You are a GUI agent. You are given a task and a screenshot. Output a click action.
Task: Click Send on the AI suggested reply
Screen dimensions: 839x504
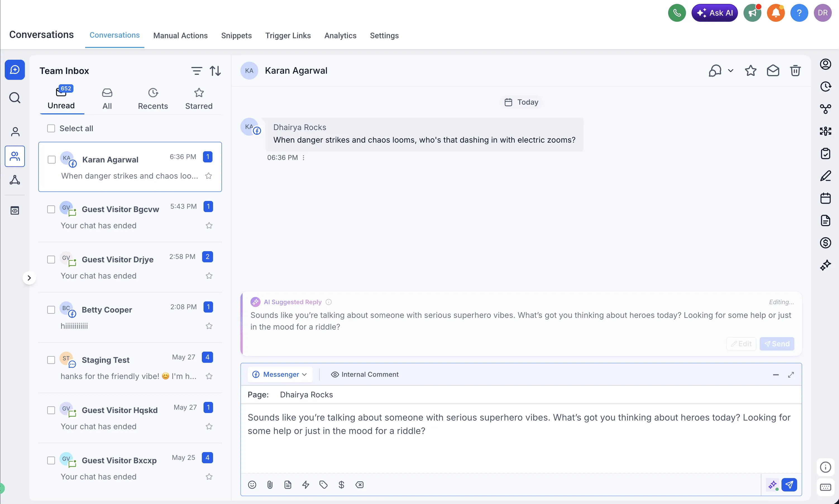pos(777,344)
